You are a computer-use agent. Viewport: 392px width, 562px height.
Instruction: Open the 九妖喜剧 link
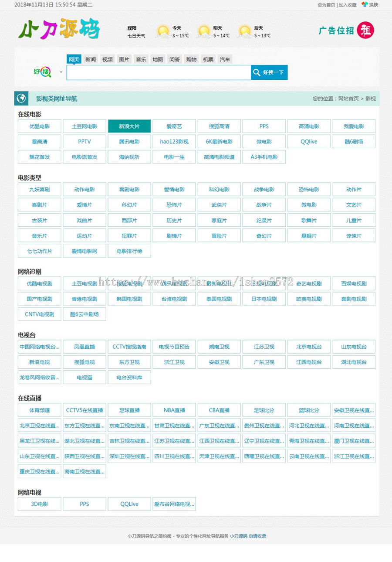[40, 190]
